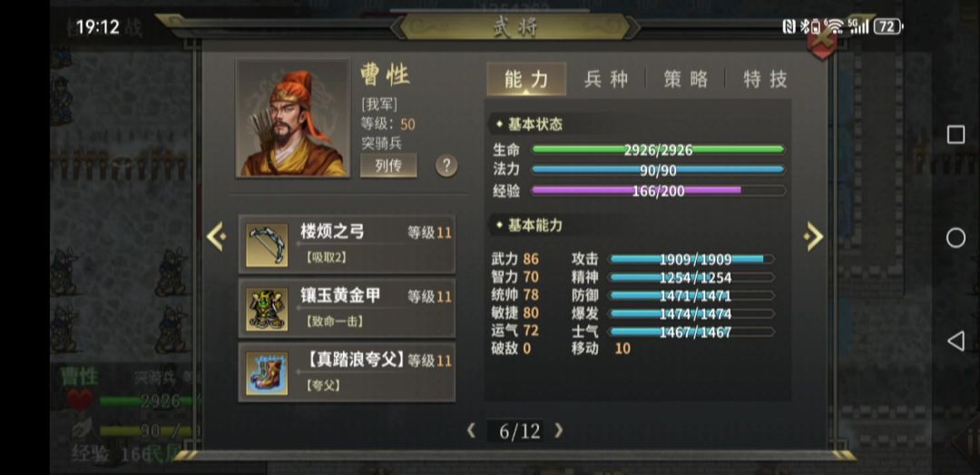Image resolution: width=980 pixels, height=475 pixels.
Task: Switch to the 特技 tab
Action: 765,79
